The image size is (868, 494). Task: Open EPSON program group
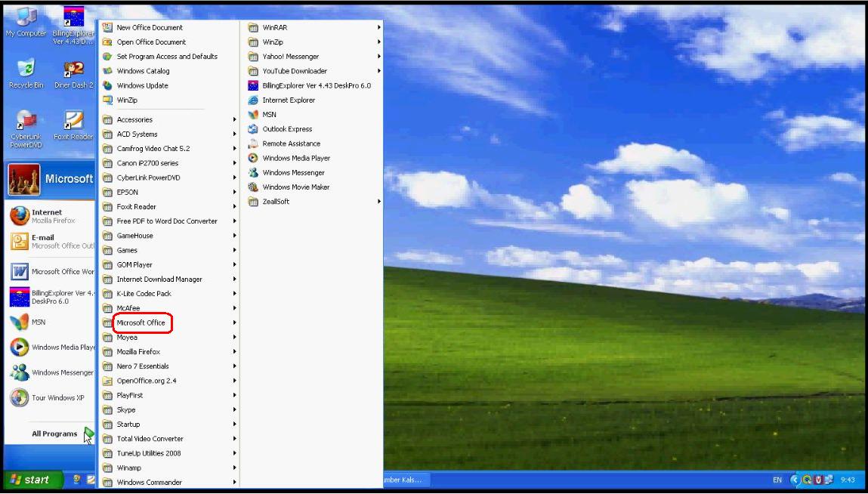169,192
